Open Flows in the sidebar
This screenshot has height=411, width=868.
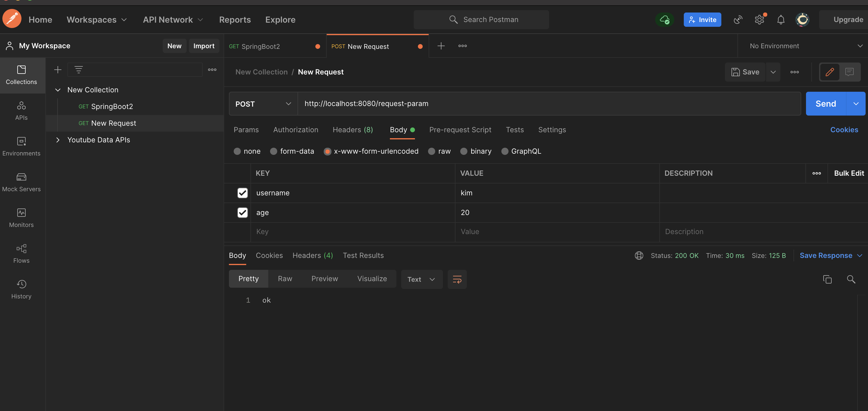point(21,254)
